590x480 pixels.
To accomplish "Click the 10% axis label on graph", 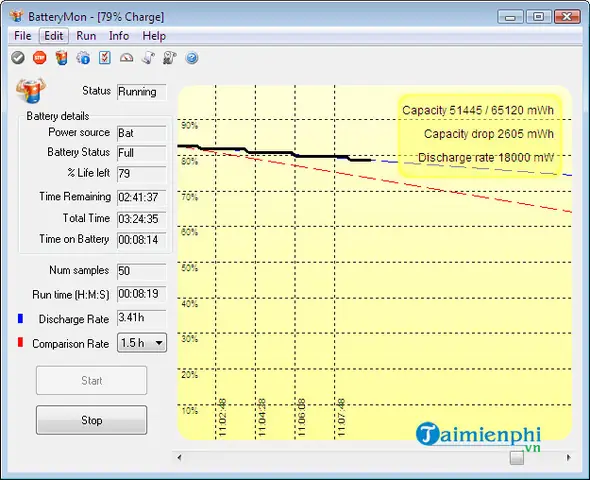I will (x=189, y=410).
